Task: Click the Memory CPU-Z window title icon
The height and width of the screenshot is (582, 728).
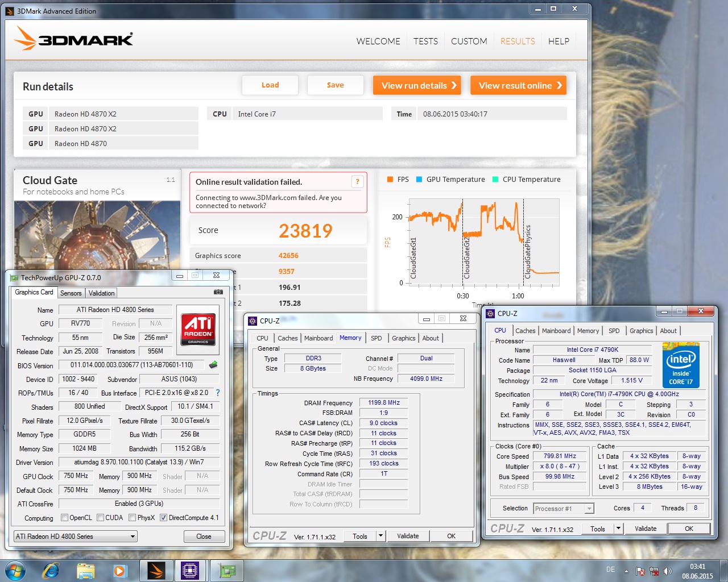Action: 253,321
